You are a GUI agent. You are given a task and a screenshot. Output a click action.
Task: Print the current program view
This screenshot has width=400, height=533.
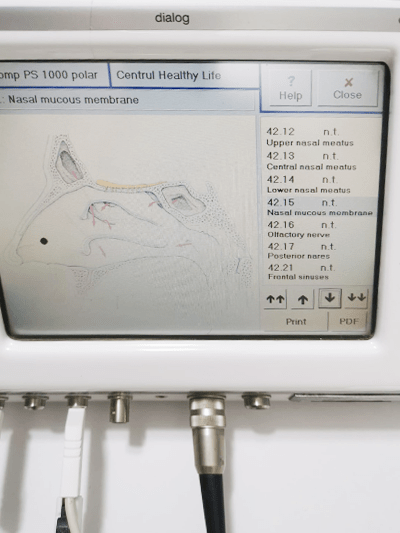(296, 322)
